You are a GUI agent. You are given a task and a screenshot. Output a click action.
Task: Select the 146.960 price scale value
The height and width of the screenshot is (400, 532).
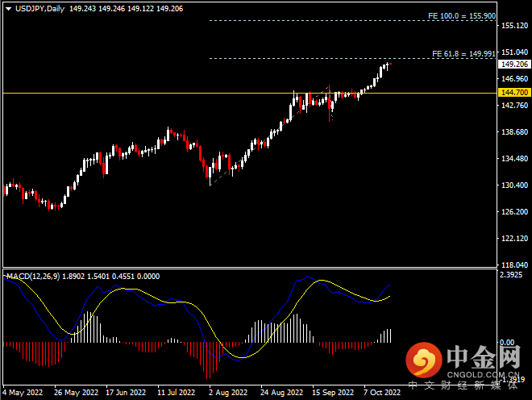click(x=515, y=79)
